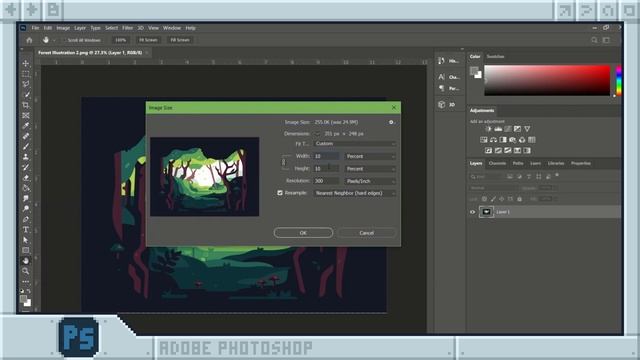
Task: Open the search icon at top right
Action: 594,40
